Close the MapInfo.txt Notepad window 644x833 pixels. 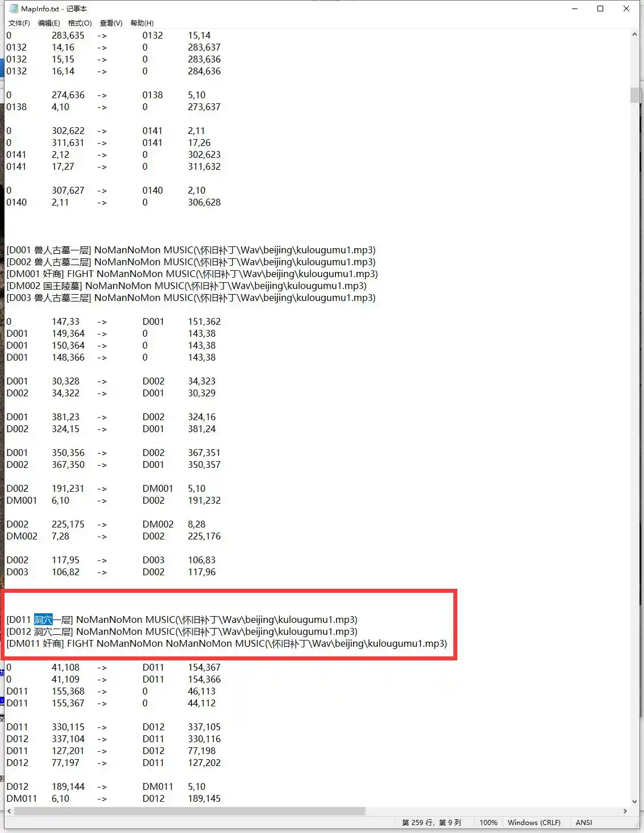pyautogui.click(x=626, y=9)
